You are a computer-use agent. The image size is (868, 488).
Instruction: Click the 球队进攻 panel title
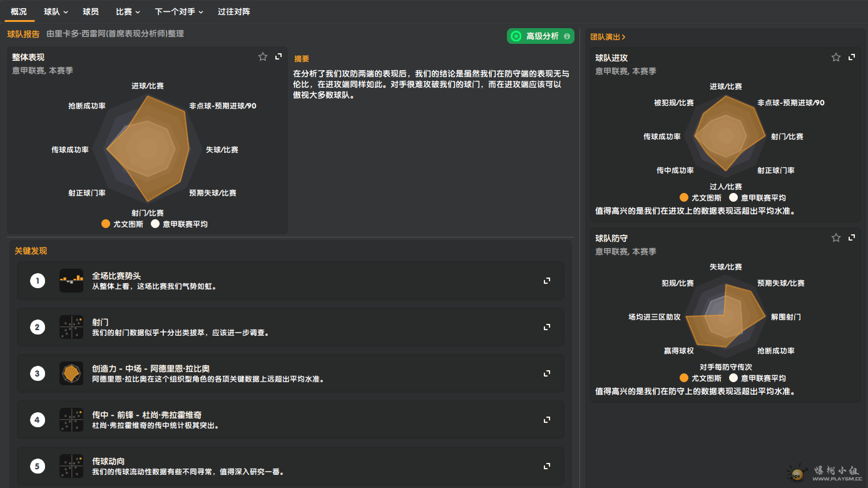click(611, 58)
